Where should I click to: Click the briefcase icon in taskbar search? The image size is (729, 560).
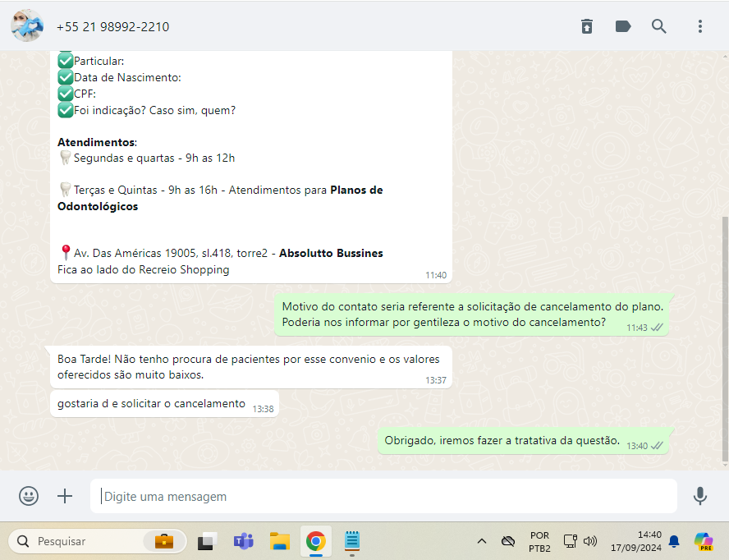pyautogui.click(x=163, y=541)
